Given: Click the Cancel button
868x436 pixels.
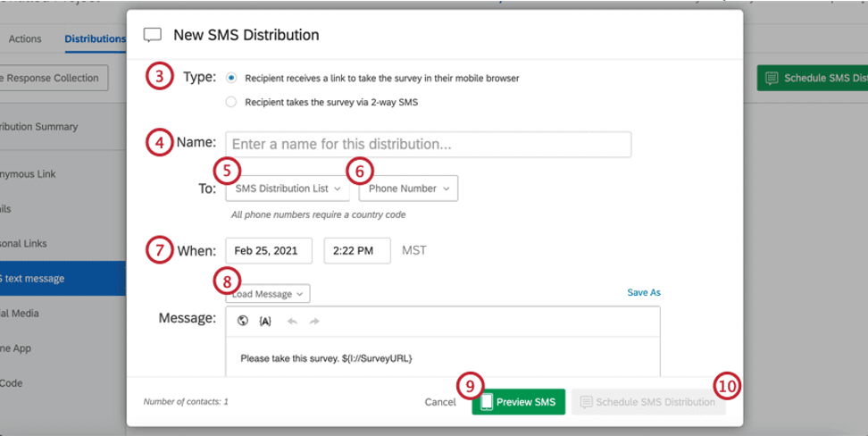Looking at the screenshot, I should (x=440, y=402).
